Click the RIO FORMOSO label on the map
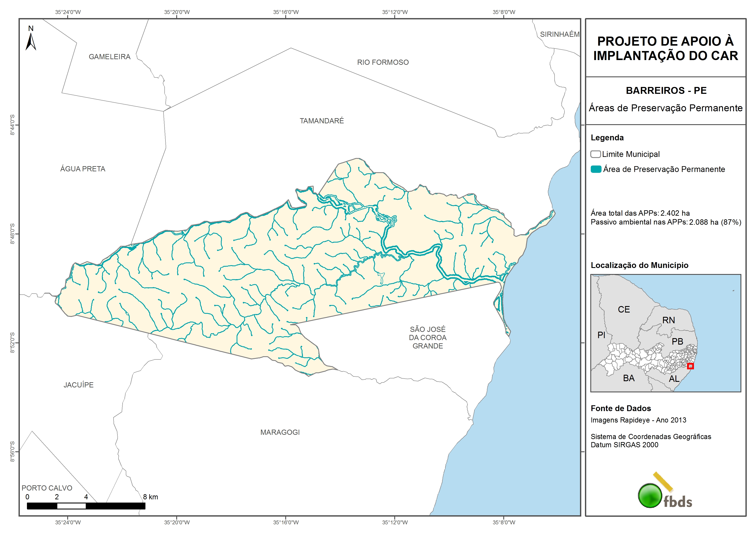The height and width of the screenshot is (534, 756). pos(383,62)
